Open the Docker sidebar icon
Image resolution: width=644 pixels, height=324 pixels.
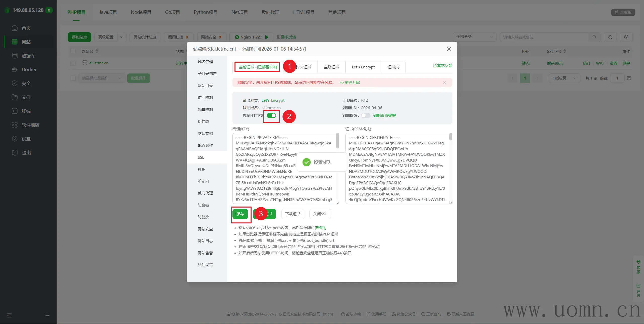[x=15, y=69]
